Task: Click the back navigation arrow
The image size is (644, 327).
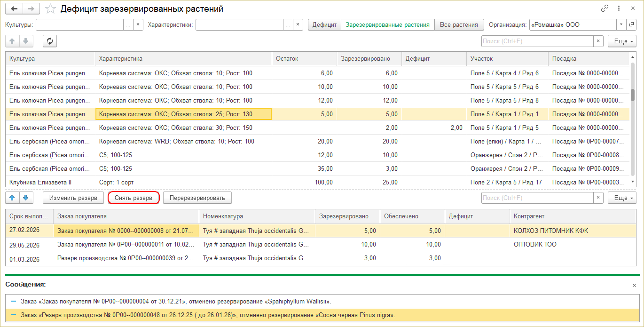Action: (14, 9)
